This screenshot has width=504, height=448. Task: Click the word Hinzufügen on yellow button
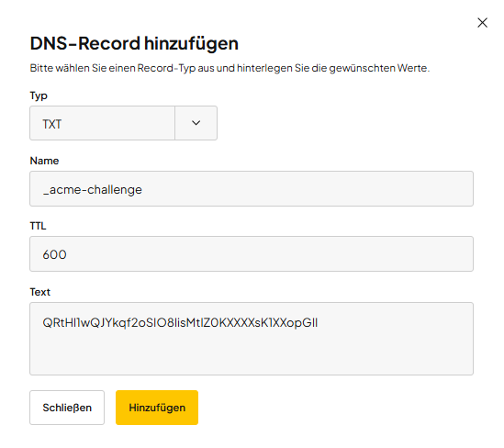pyautogui.click(x=157, y=408)
